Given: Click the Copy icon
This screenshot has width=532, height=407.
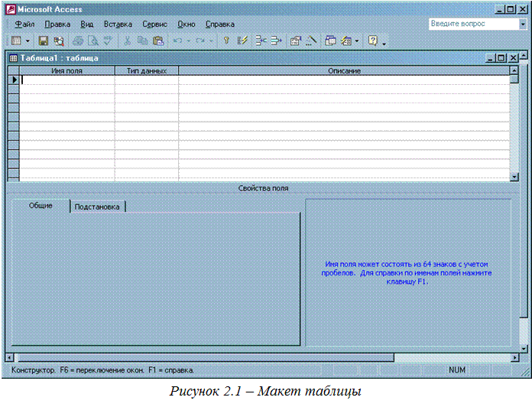Looking at the screenshot, I should tap(142, 41).
